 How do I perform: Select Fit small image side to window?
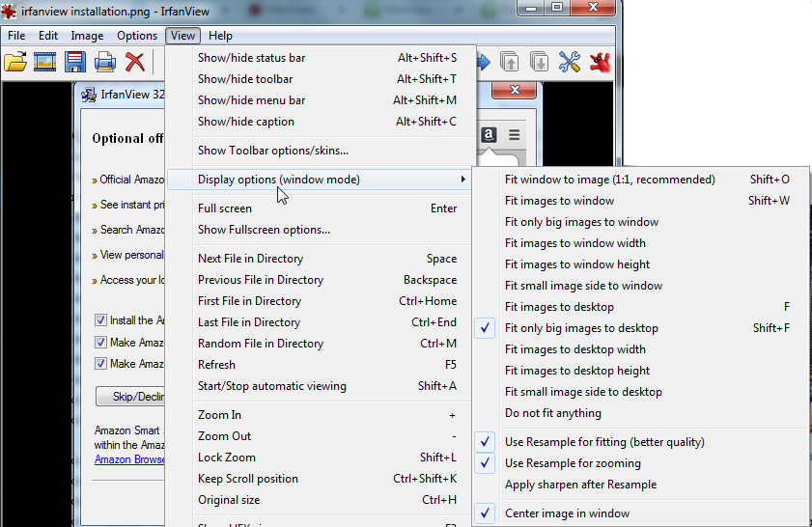641,286
